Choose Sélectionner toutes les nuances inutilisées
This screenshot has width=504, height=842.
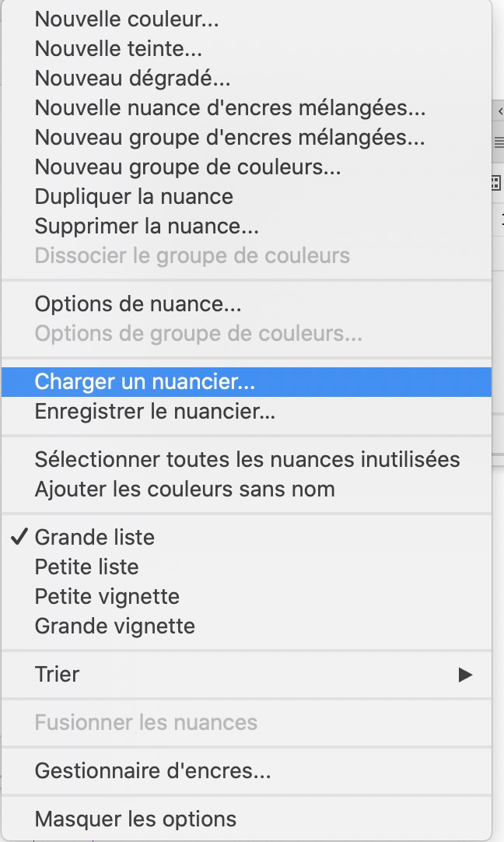pos(247,460)
